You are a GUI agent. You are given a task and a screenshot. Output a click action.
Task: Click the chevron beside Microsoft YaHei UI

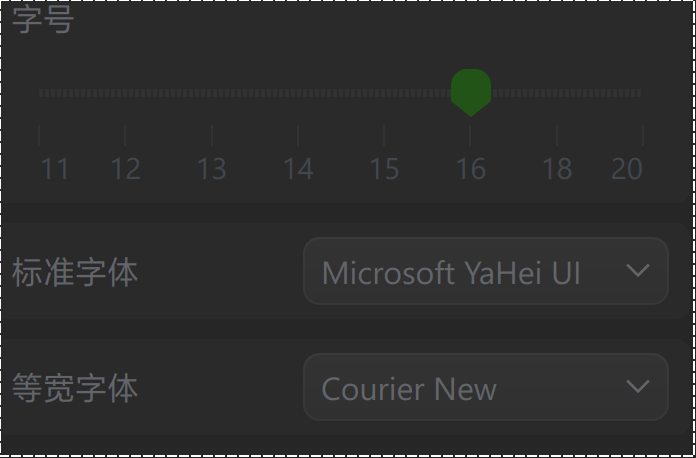point(637,271)
